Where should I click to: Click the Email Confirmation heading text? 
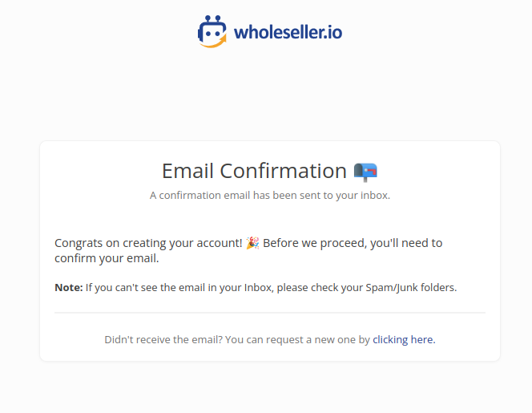[x=254, y=171]
